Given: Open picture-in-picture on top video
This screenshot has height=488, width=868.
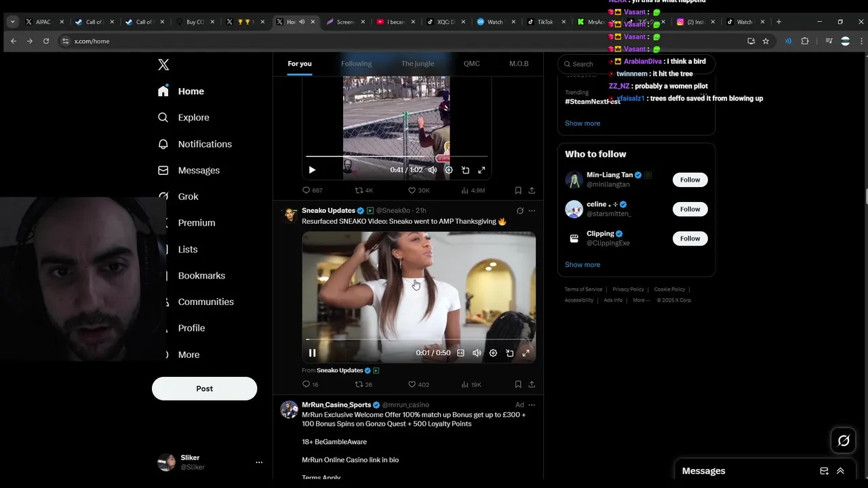Looking at the screenshot, I should coord(465,170).
